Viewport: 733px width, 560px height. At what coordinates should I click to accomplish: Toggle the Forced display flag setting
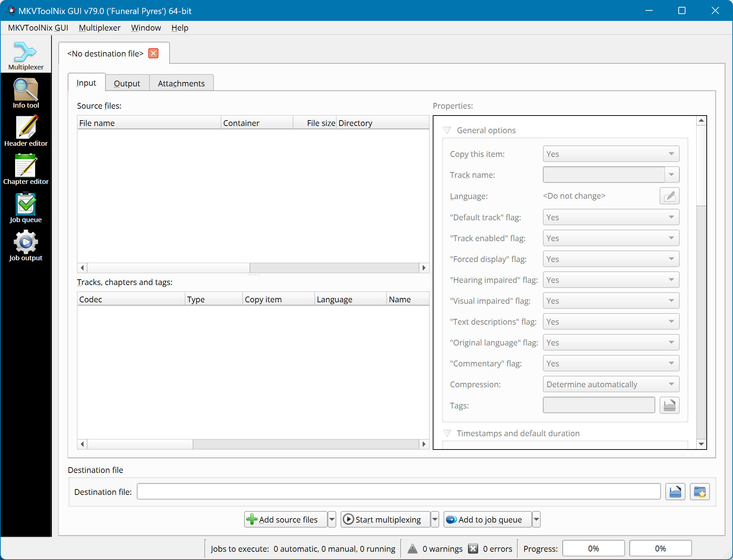(x=609, y=259)
